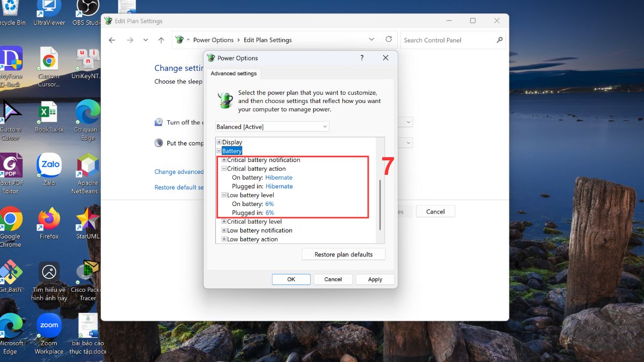644x362 pixels.
Task: Expand the Display tree node
Action: (219, 142)
